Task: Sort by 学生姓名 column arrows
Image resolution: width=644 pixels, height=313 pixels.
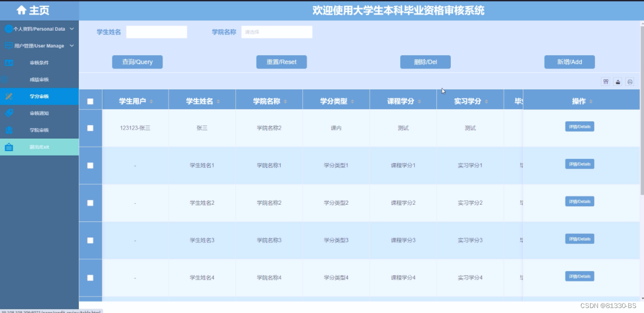Action: point(218,101)
